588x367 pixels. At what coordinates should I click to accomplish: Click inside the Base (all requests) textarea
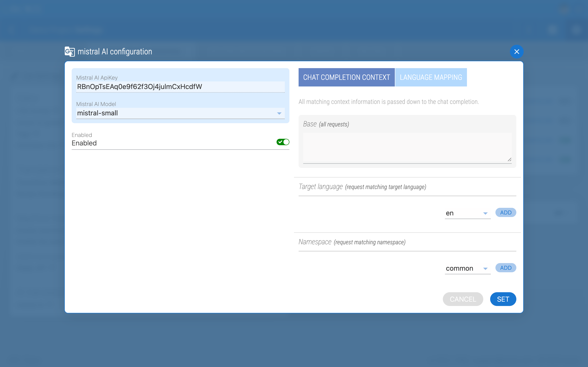407,147
